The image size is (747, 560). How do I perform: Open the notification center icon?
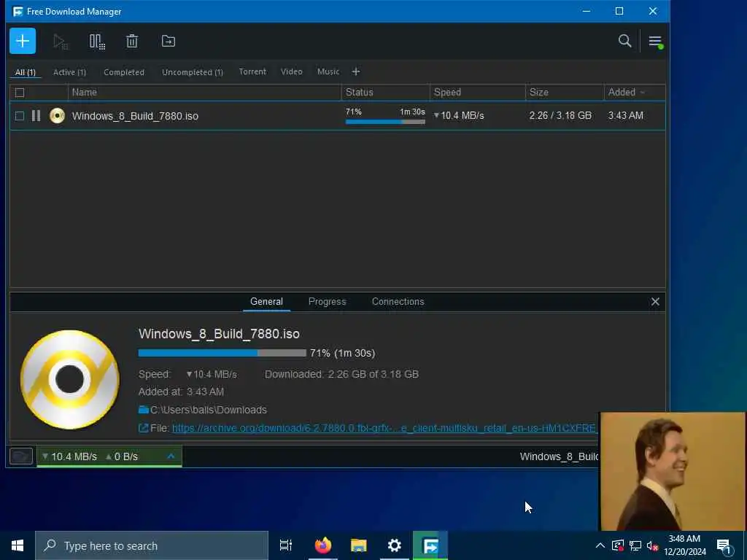coord(724,546)
